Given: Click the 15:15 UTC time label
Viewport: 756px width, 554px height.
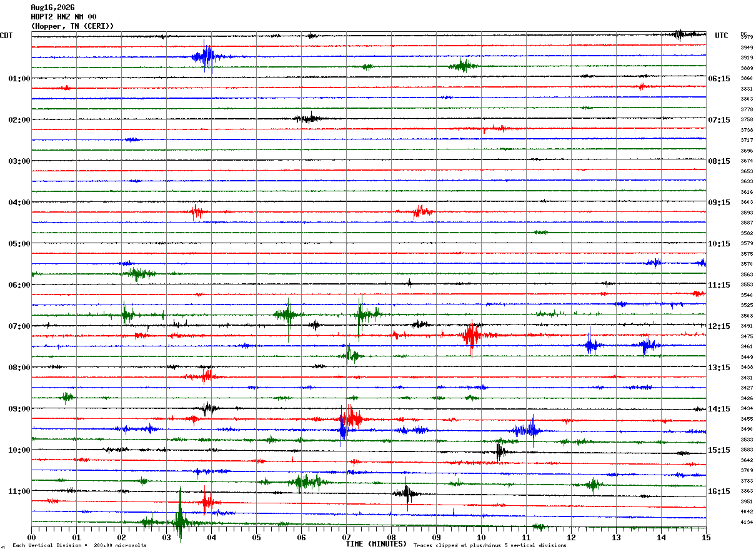Looking at the screenshot, I should coord(719,450).
